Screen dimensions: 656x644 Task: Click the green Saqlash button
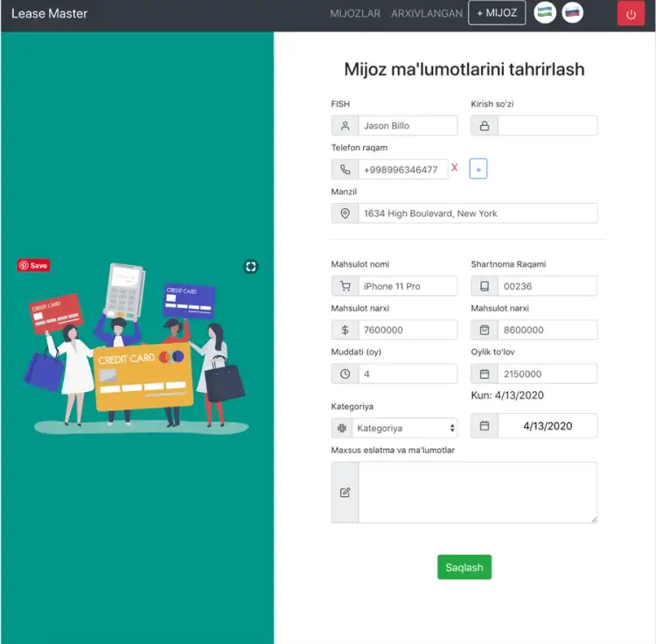tap(464, 567)
